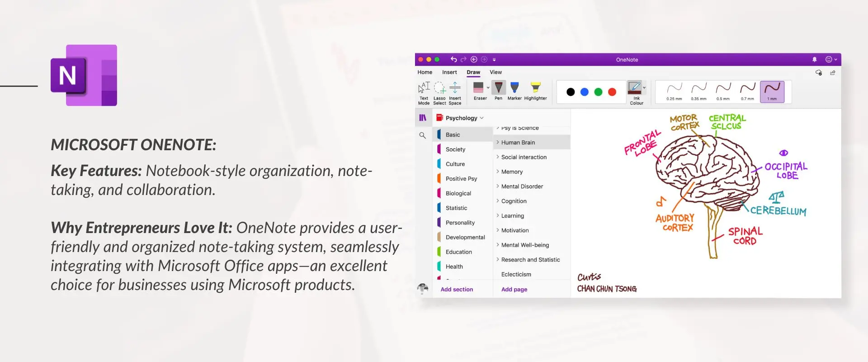Open the Developmental section
868x362 pixels.
463,237
